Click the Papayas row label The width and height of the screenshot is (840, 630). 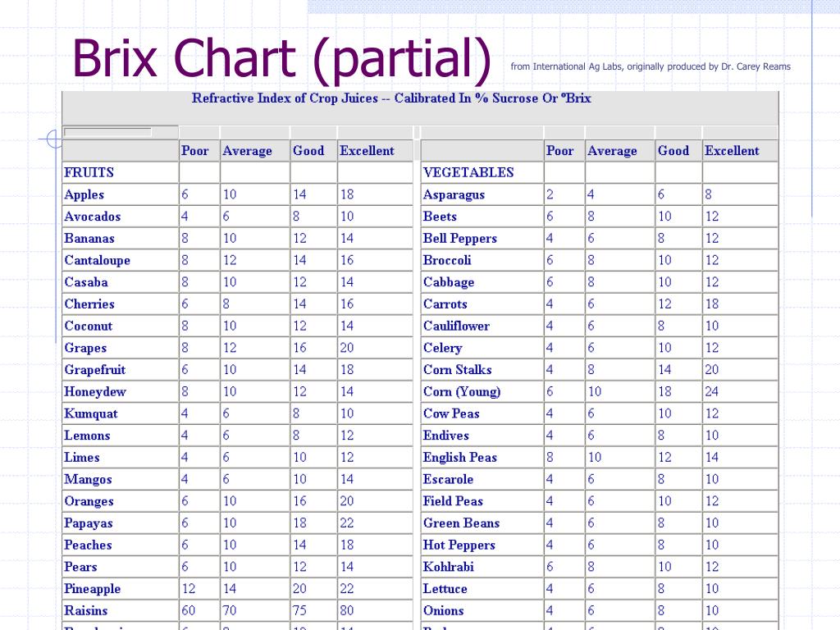tap(89, 524)
